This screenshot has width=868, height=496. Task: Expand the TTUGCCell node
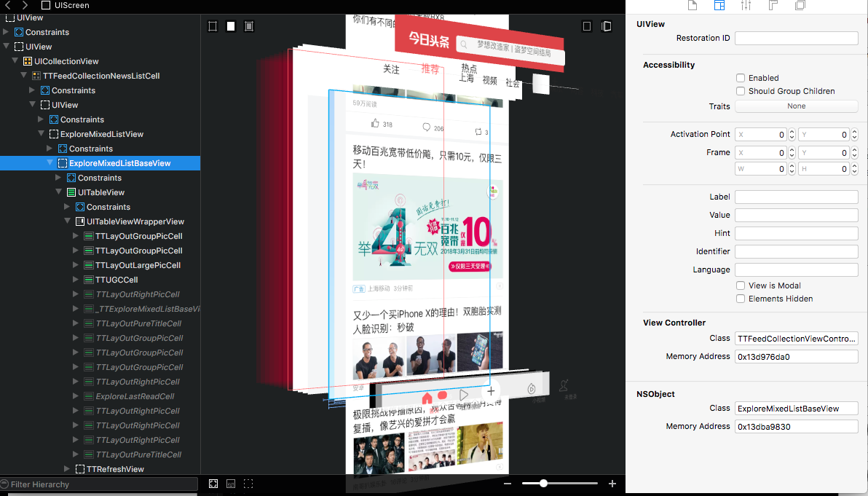point(76,280)
